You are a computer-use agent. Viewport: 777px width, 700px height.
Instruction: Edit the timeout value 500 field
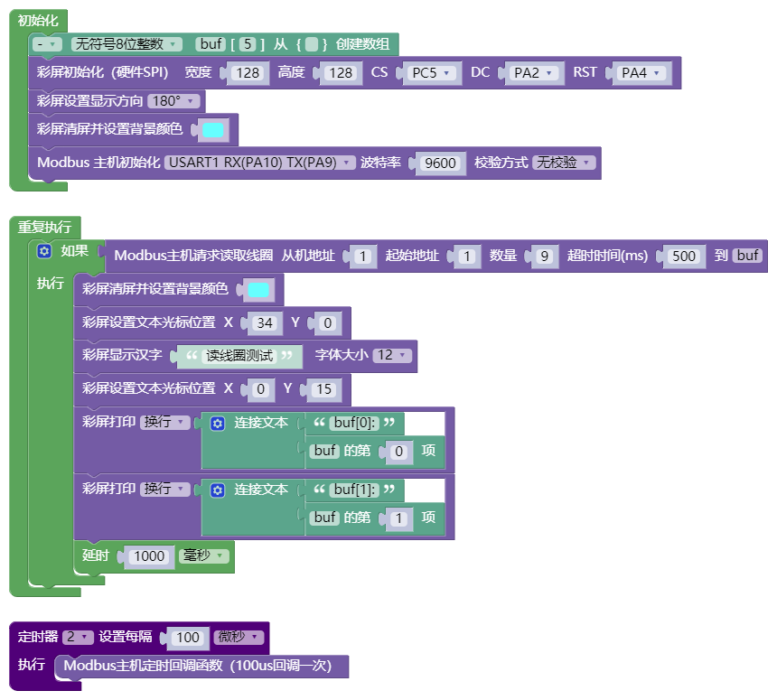[x=684, y=257]
